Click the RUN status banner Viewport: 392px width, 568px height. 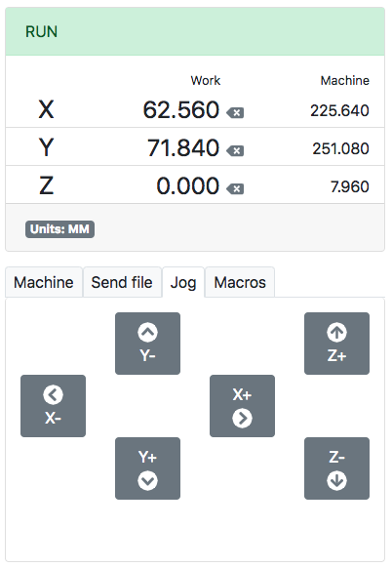(195, 31)
